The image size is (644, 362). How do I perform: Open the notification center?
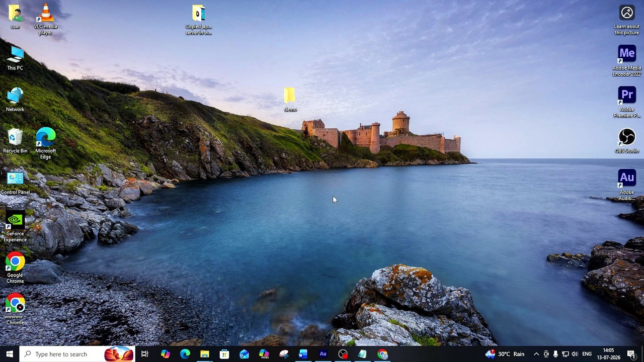point(631,354)
